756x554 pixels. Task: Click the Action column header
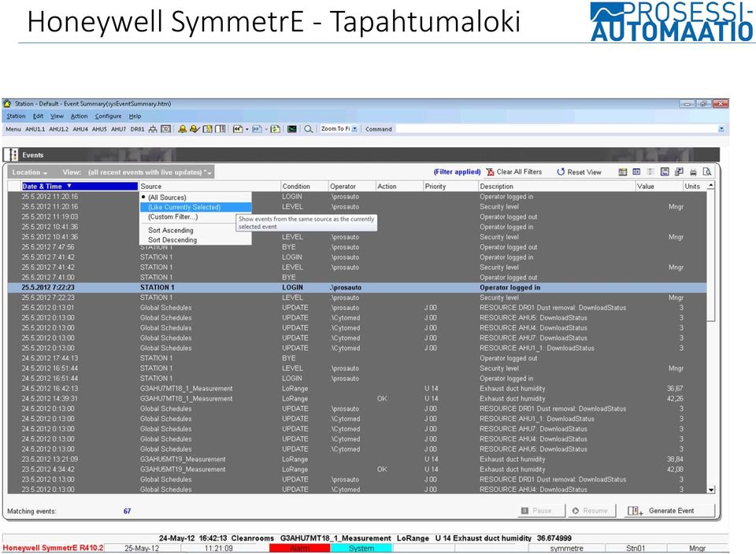(398, 187)
